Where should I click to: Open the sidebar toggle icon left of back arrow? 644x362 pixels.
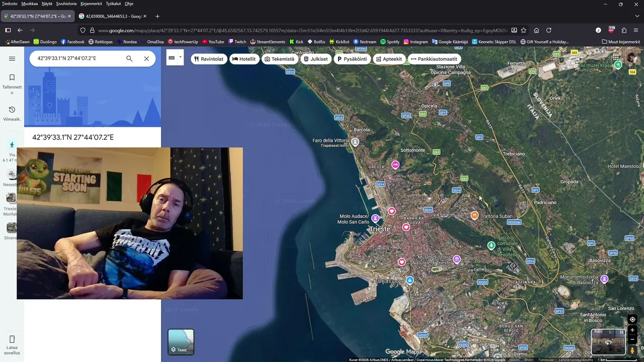point(8,30)
